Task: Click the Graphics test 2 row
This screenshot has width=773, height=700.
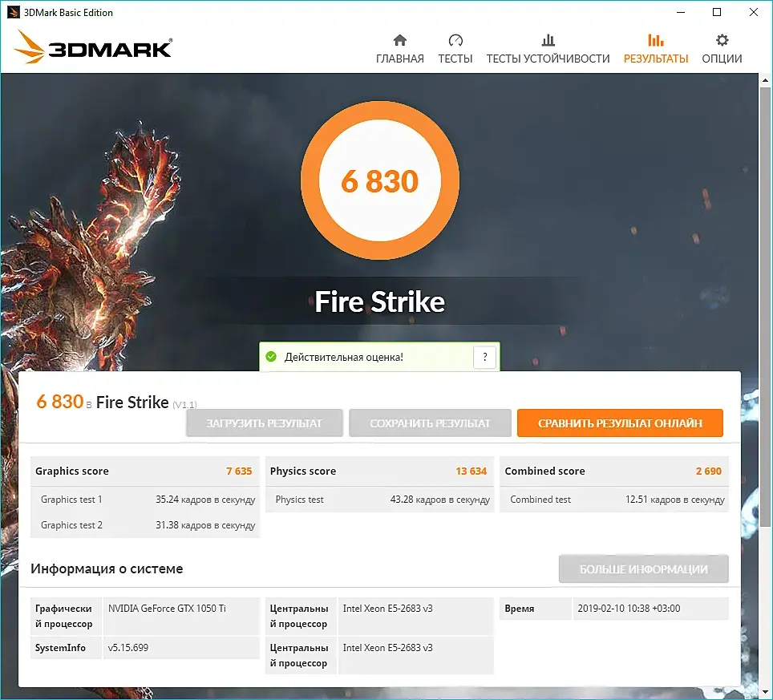Action: coord(145,525)
